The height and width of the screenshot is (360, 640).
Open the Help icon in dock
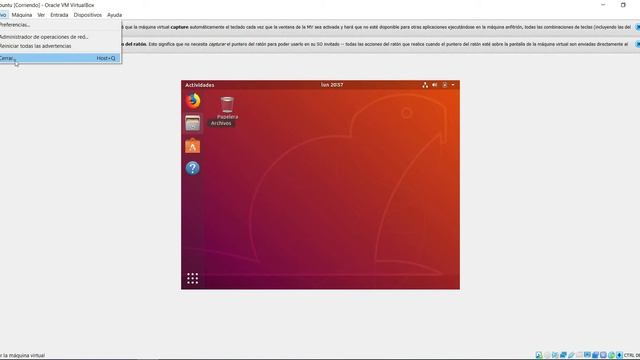[x=193, y=168]
